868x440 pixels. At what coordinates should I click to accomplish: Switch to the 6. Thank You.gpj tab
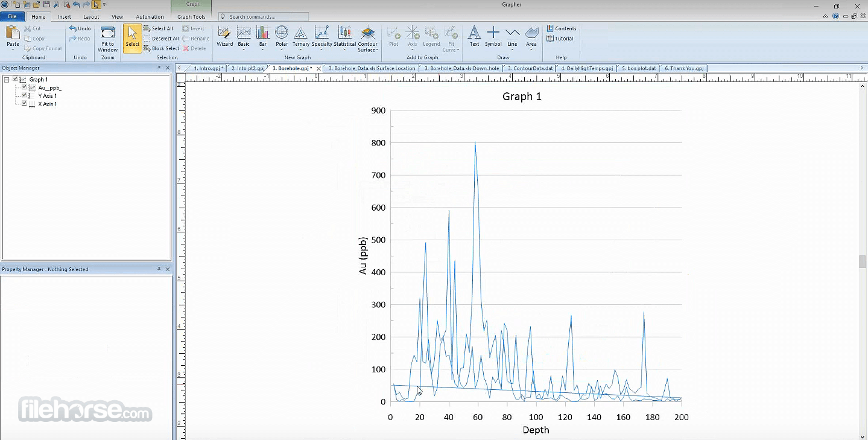[x=684, y=68]
